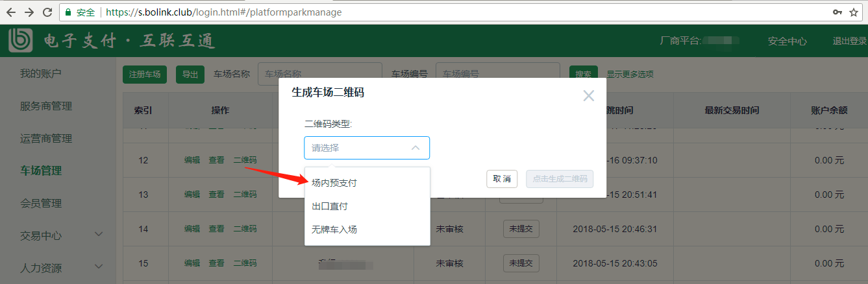Image resolution: width=868 pixels, height=284 pixels.
Task: Select 场内预支付 from the dropdown list
Action: tap(334, 183)
